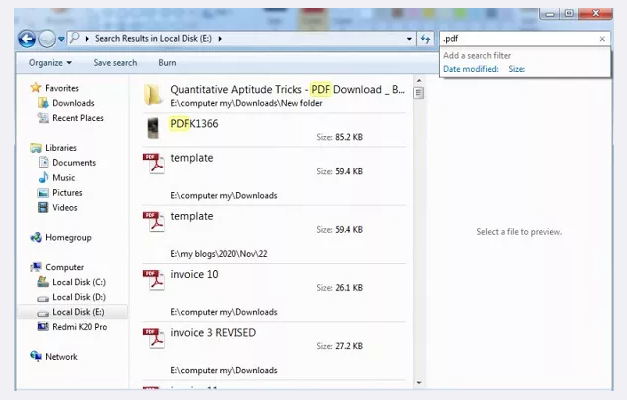Screen dimensions: 627x400
Task: Click the Back navigation arrow button
Action: pos(27,39)
